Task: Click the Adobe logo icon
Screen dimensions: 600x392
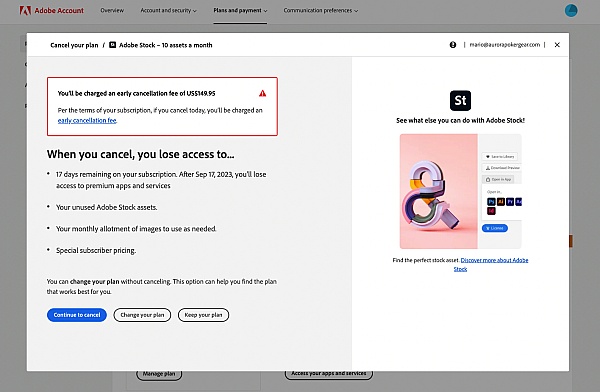Action: tap(25, 10)
